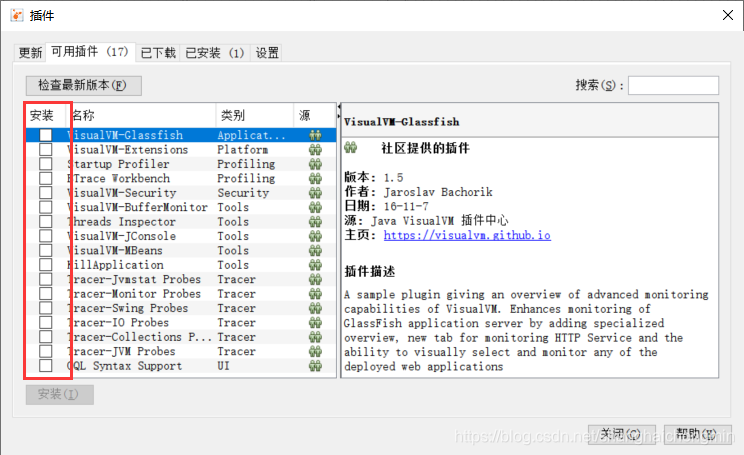Viewport: 744px width, 455px height.
Task: Click the source icon in Tracer-Collections row
Action: [315, 337]
